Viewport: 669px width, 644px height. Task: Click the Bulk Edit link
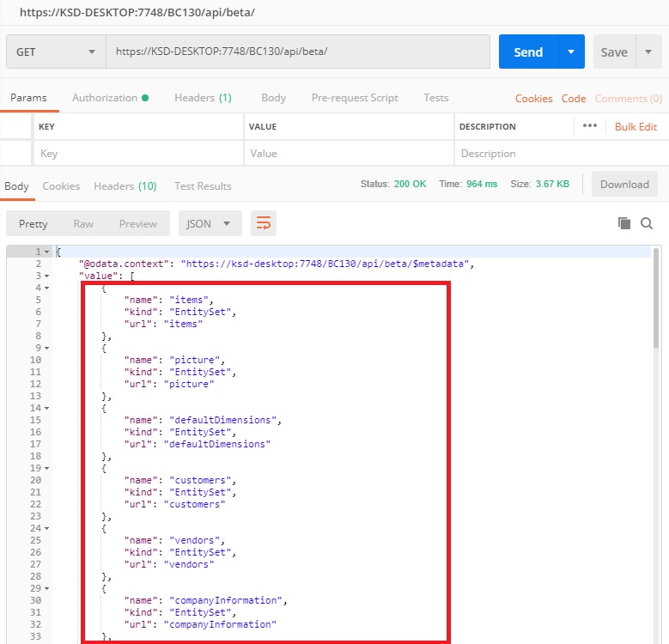point(636,126)
